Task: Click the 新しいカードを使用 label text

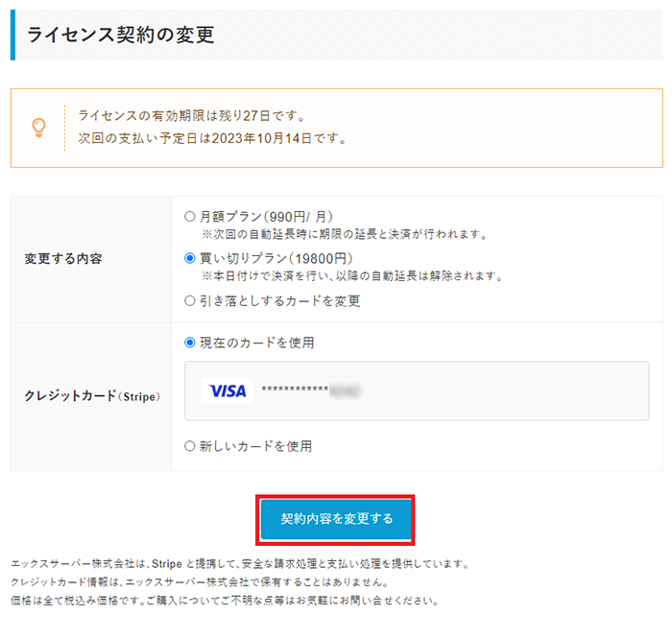Action: pos(256,446)
